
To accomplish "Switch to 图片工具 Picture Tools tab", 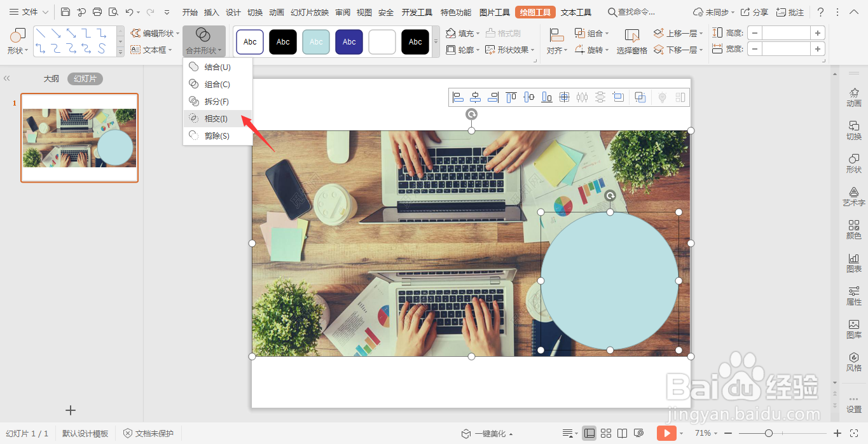I will [x=495, y=12].
